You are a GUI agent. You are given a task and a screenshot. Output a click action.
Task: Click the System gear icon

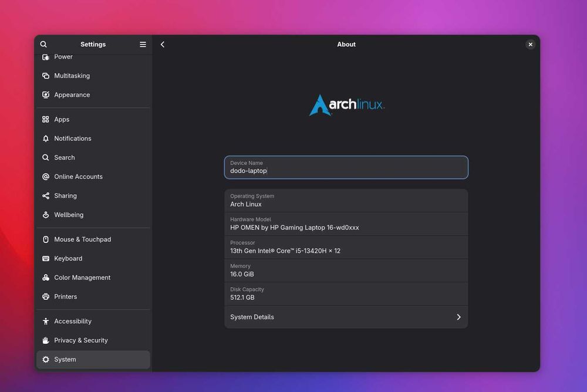pyautogui.click(x=46, y=359)
